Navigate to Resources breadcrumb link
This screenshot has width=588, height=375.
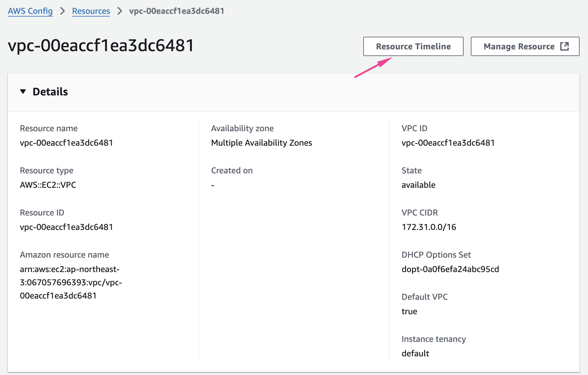pyautogui.click(x=91, y=11)
